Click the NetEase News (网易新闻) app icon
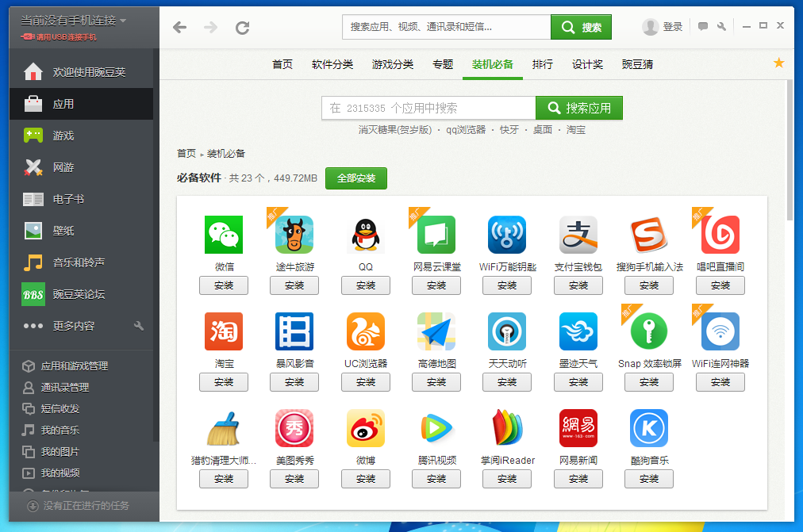 (578, 428)
